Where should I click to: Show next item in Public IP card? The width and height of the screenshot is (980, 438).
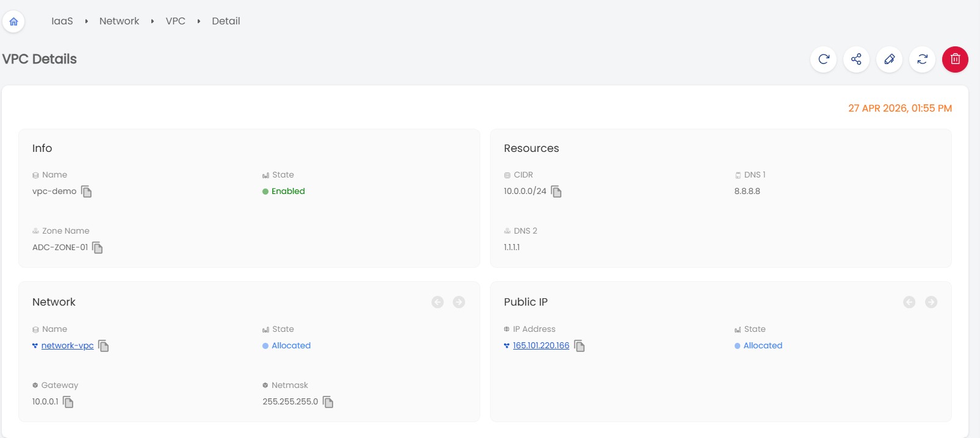[x=931, y=302]
